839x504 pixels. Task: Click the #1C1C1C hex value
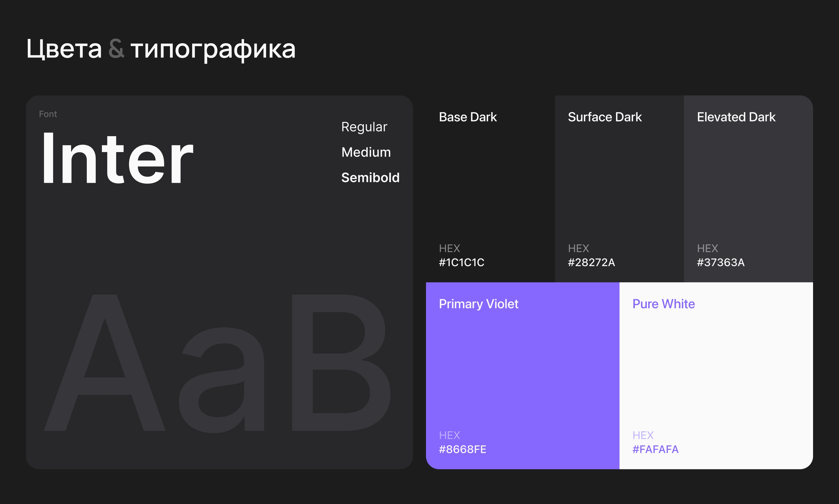tap(461, 263)
